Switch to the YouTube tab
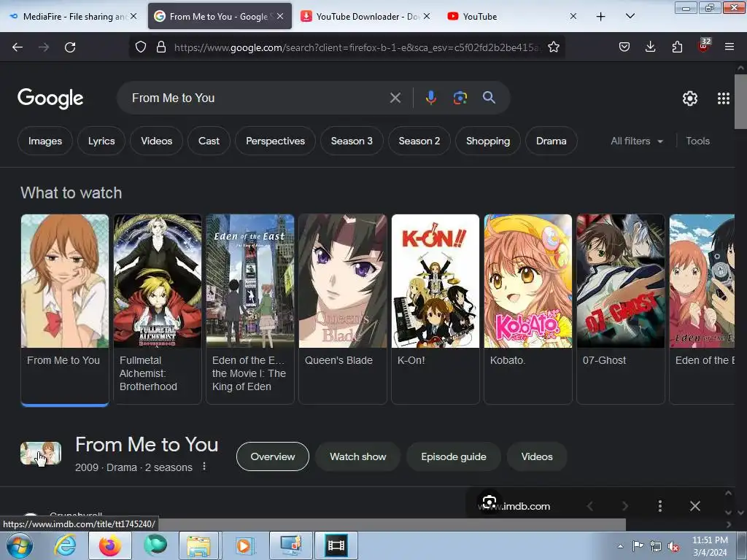The width and height of the screenshot is (747, 560). coord(511,16)
